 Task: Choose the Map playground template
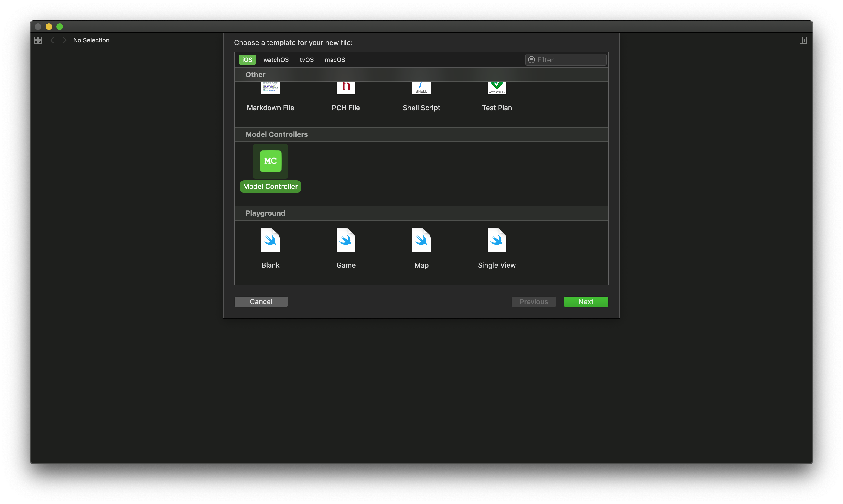click(421, 240)
